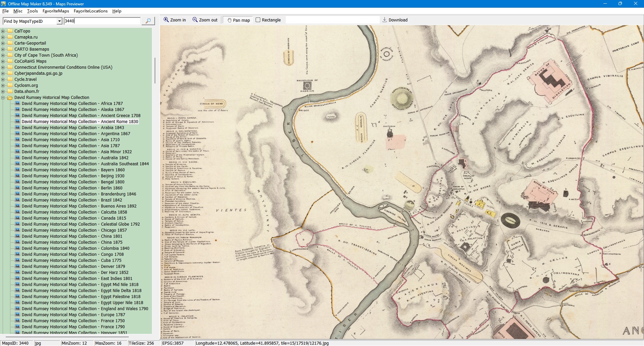Open the FavoriteMaps menu

click(x=56, y=11)
